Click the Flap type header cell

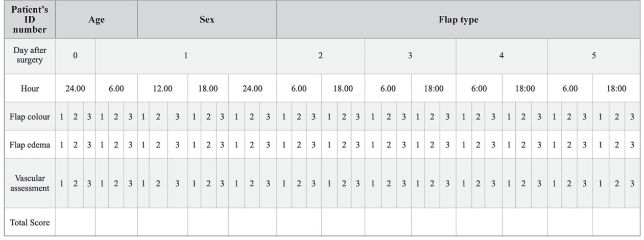(458, 20)
